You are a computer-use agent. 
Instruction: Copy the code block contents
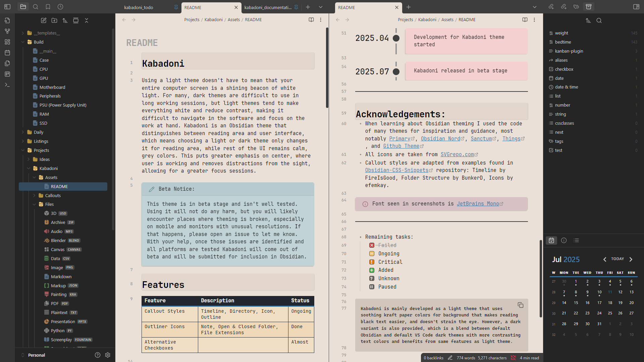tap(520, 305)
